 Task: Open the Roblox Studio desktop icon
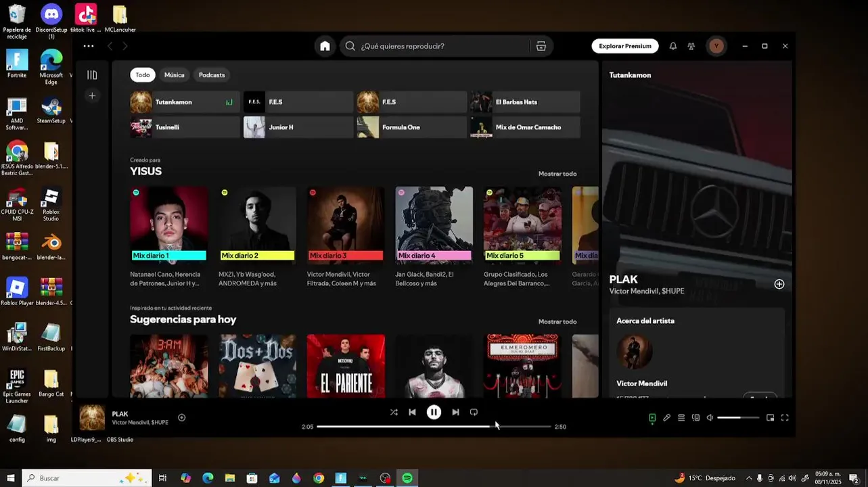[51, 205]
